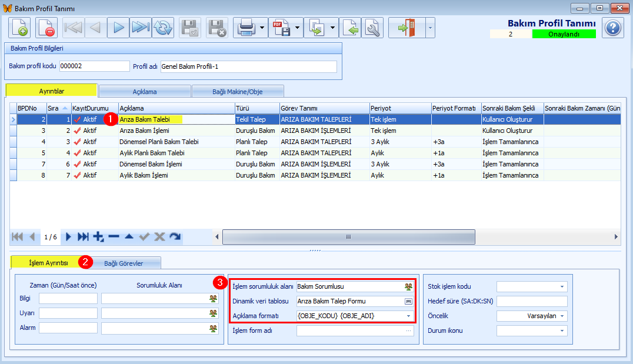Click the Sonraki Bakım Şekli column header
Image resolution: width=633 pixels, height=364 pixels.
pyautogui.click(x=512, y=108)
